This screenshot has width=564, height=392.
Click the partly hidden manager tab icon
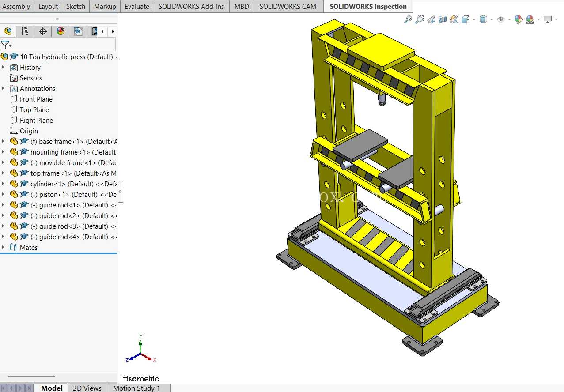pyautogui.click(x=94, y=31)
